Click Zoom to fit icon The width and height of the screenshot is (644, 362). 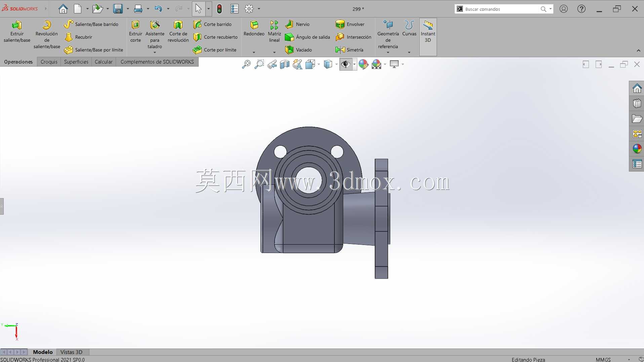pos(246,64)
